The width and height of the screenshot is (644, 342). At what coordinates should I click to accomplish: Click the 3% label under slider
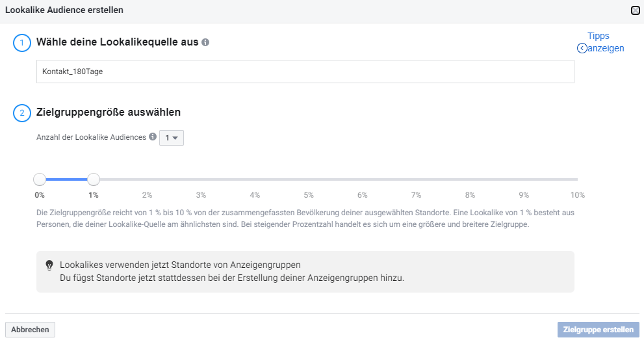(x=201, y=195)
